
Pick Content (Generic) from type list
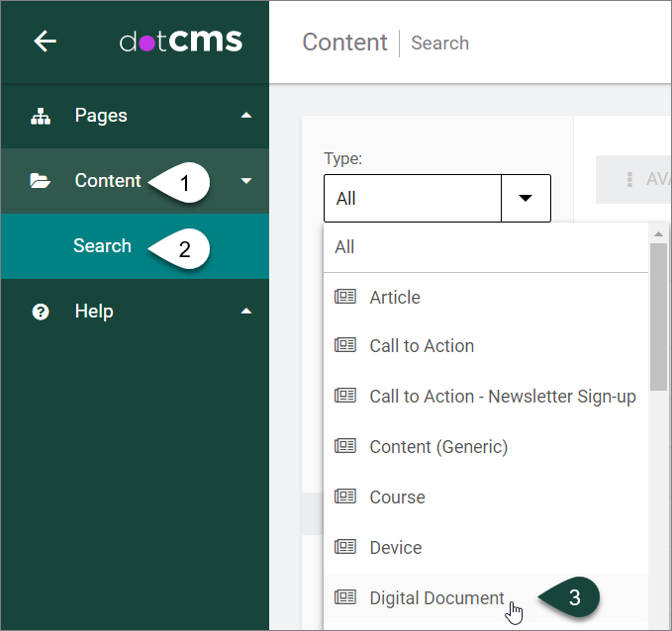438,447
